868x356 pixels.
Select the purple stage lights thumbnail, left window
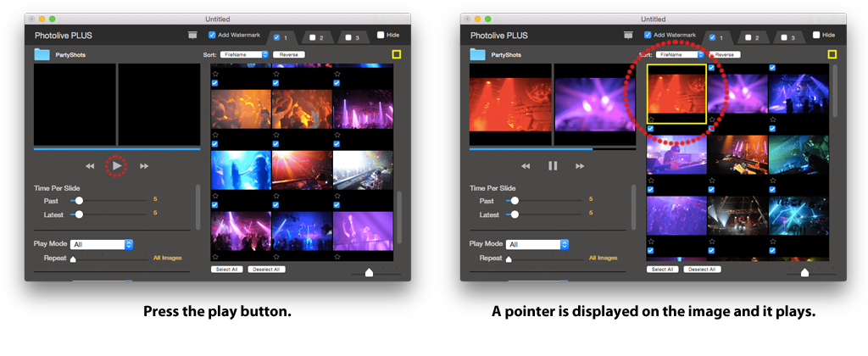(x=363, y=110)
